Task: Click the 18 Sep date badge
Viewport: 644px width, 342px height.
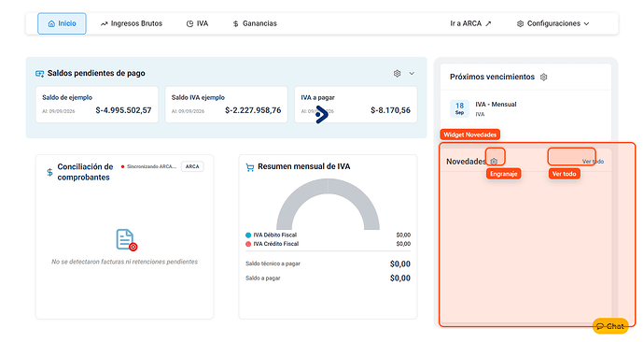Action: 459,108
